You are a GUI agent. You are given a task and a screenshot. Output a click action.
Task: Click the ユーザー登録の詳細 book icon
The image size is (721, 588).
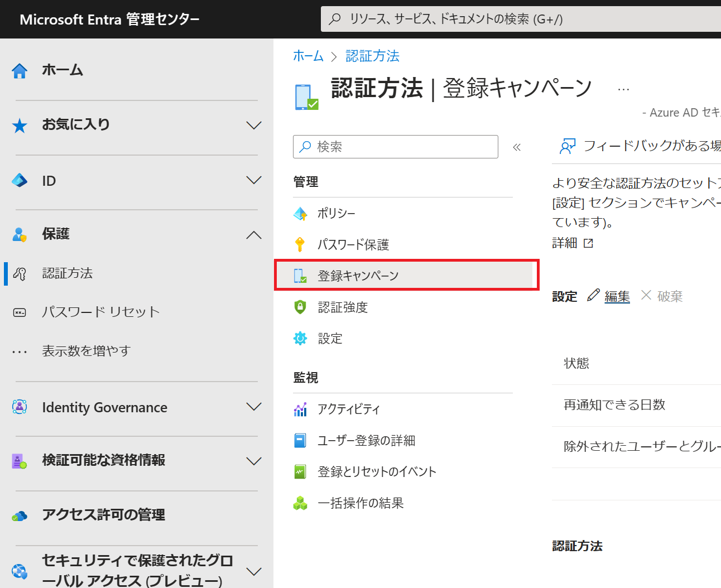coord(300,441)
